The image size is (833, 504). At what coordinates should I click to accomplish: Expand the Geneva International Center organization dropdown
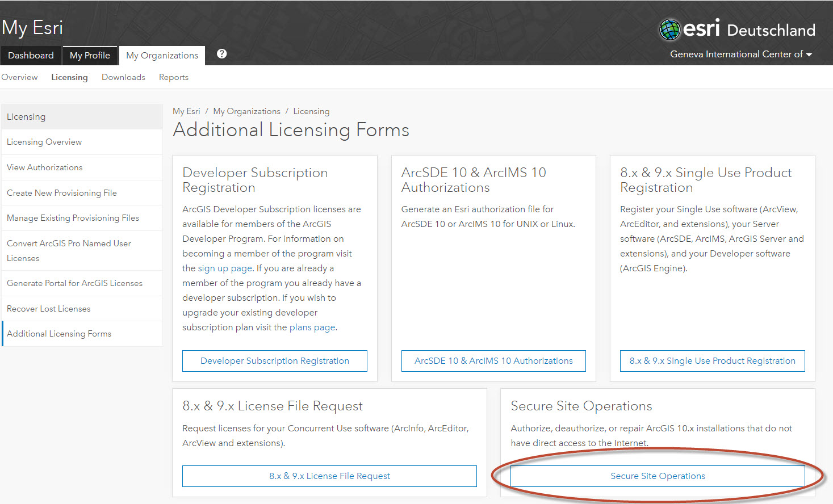pos(740,54)
